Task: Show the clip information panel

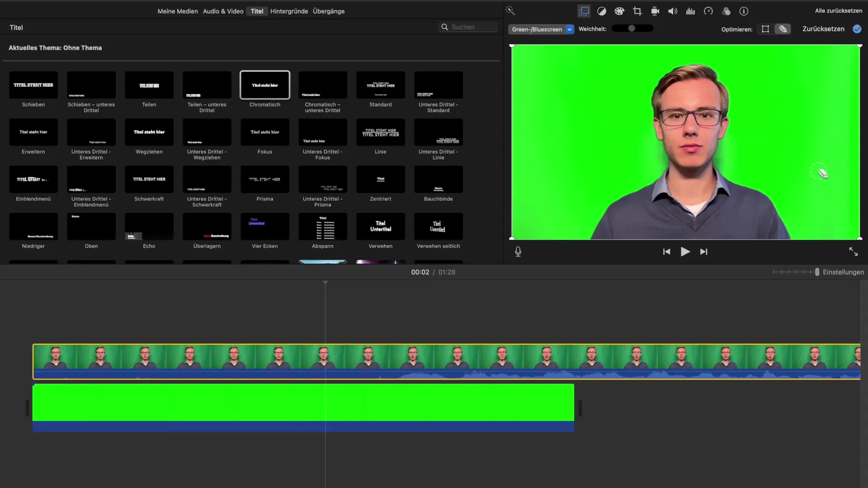Action: (x=744, y=11)
